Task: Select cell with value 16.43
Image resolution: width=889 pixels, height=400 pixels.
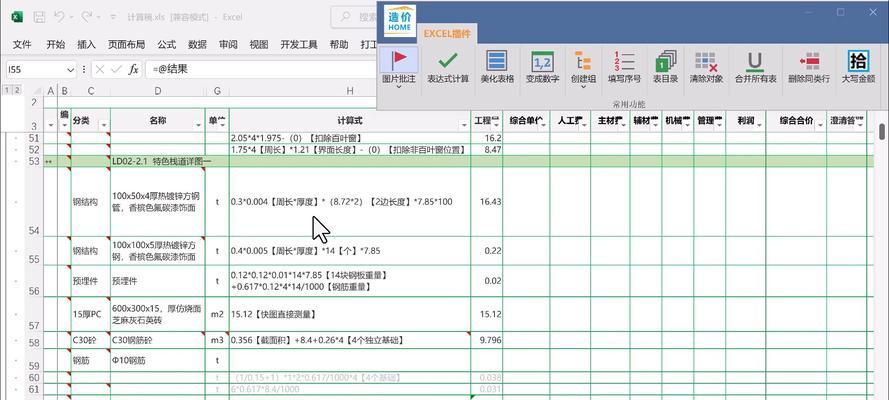Action: [x=486, y=202]
